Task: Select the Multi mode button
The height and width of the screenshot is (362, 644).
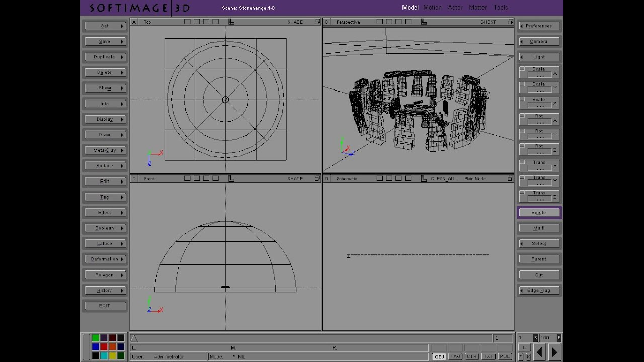Action: point(539,228)
